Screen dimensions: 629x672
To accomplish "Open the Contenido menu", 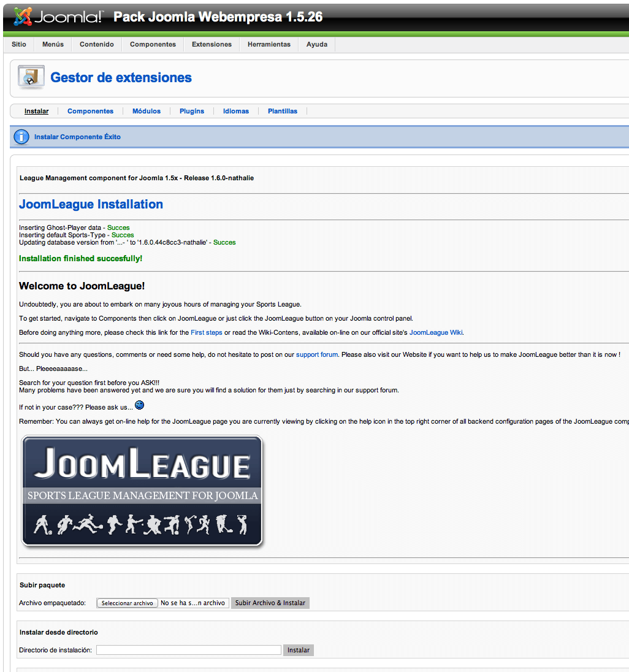I will (97, 45).
